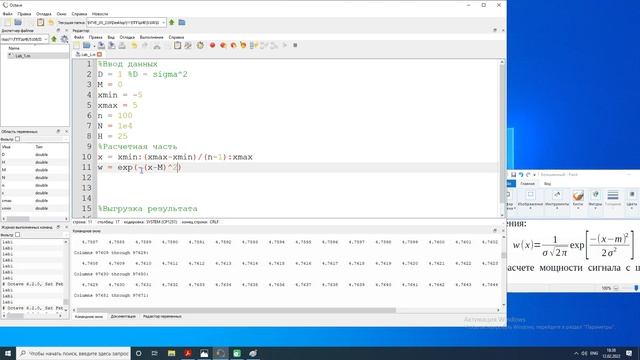Undo last edit in editor toolbar

pos(134,45)
